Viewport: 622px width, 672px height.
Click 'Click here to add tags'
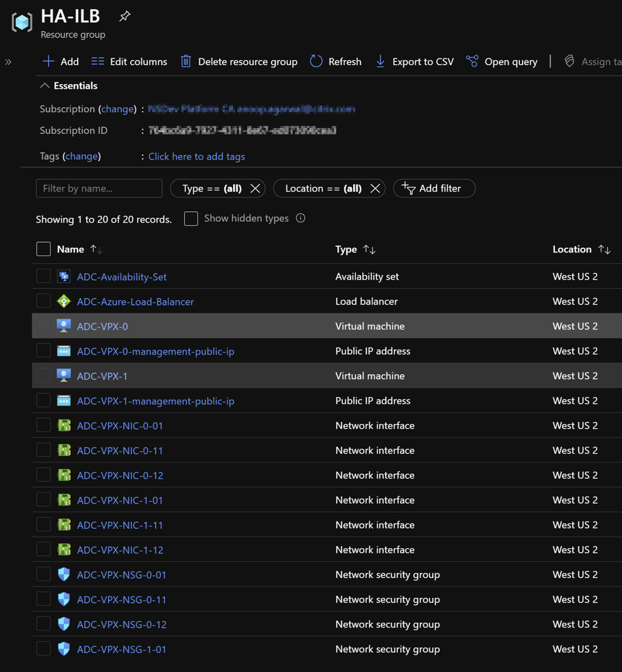click(197, 156)
